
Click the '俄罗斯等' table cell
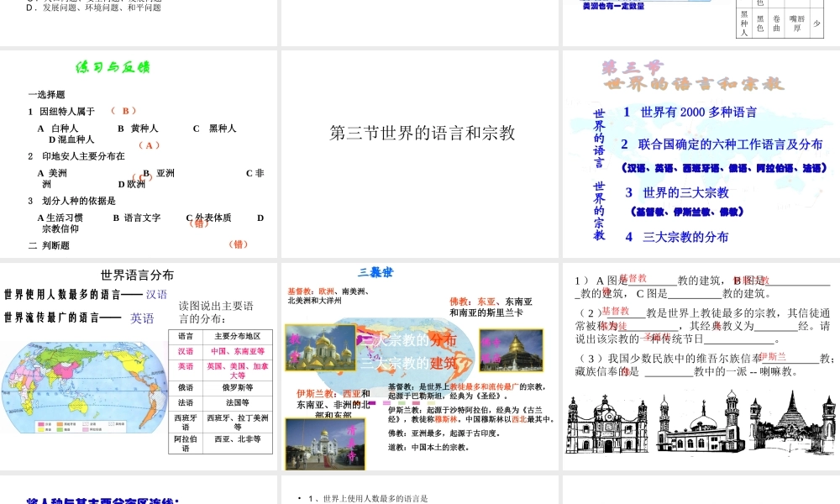[x=238, y=388]
